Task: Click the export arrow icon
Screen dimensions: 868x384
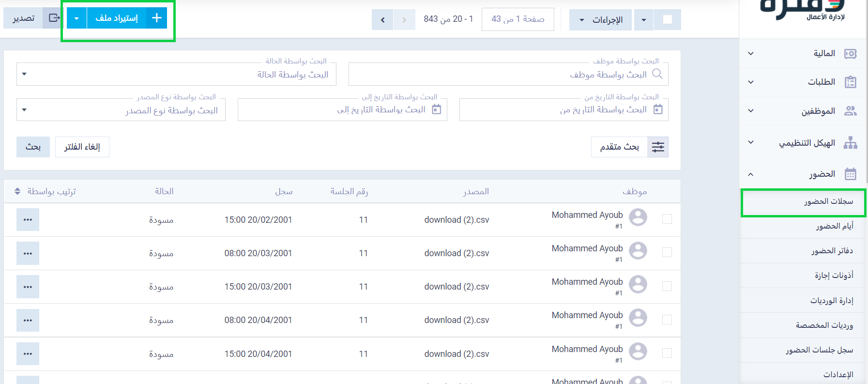Action: [x=54, y=18]
